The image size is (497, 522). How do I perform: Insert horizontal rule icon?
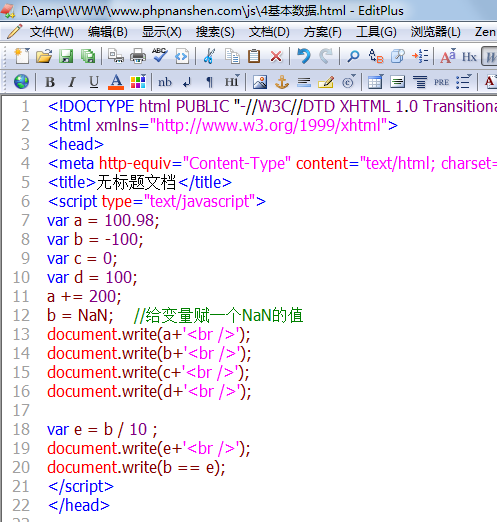pos(304,82)
